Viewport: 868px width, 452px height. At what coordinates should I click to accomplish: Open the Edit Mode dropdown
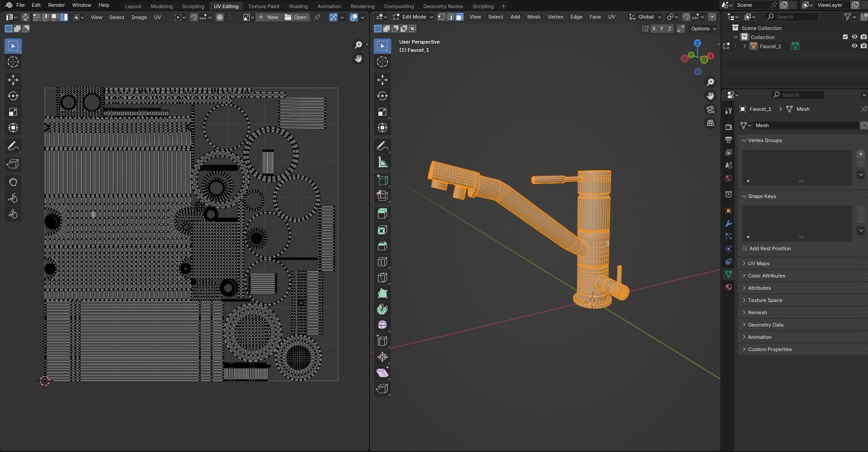(413, 17)
